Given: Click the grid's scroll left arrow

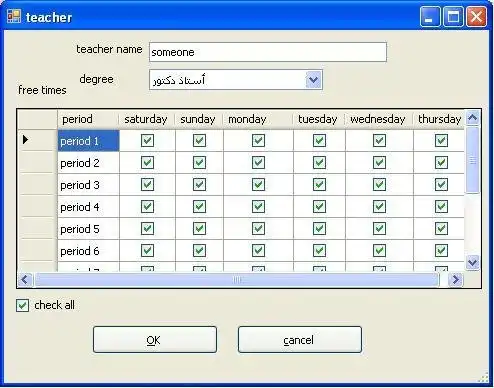Looking at the screenshot, I should (x=25, y=279).
